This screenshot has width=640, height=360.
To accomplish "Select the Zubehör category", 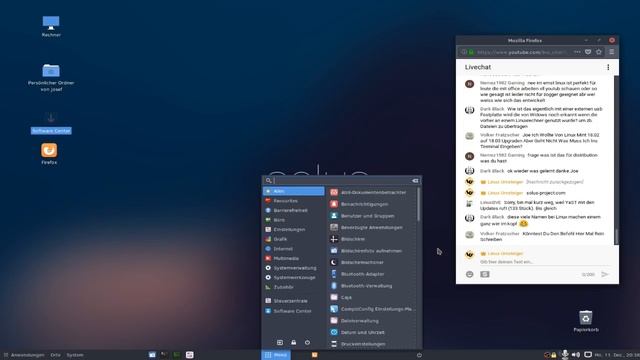I will [x=293, y=287].
